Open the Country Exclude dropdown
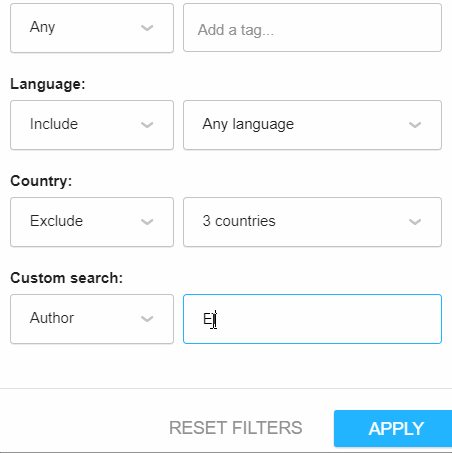 pos(92,222)
